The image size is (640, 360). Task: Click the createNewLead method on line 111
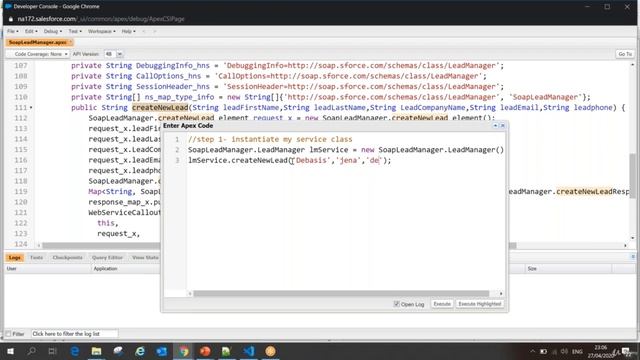point(160,108)
